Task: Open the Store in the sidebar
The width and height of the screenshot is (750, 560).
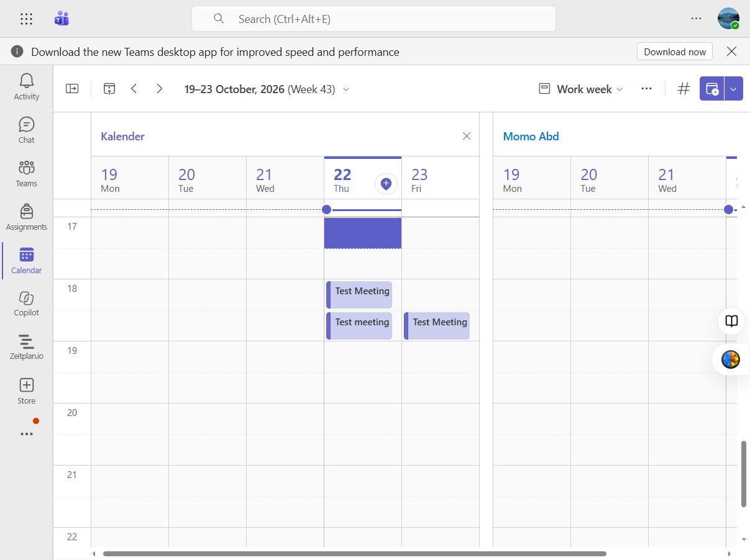Action: [26, 391]
